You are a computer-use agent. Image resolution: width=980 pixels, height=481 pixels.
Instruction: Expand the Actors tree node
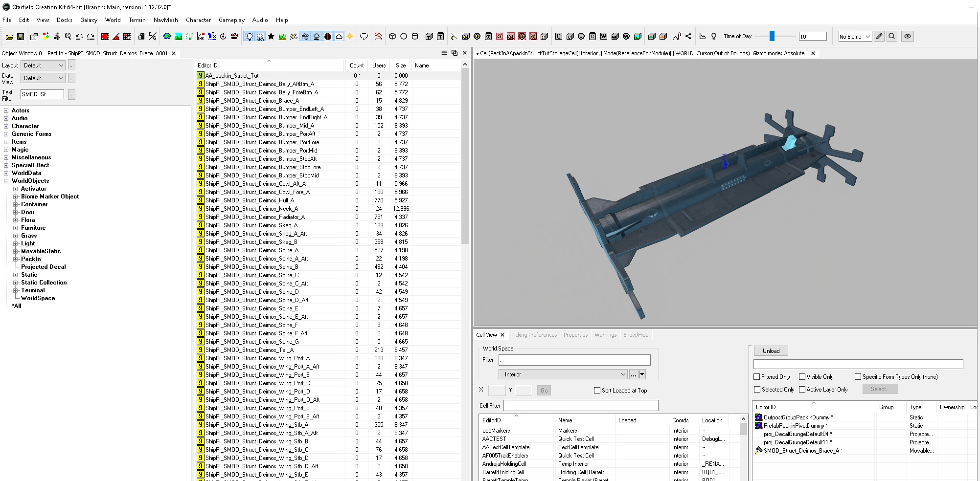6,110
